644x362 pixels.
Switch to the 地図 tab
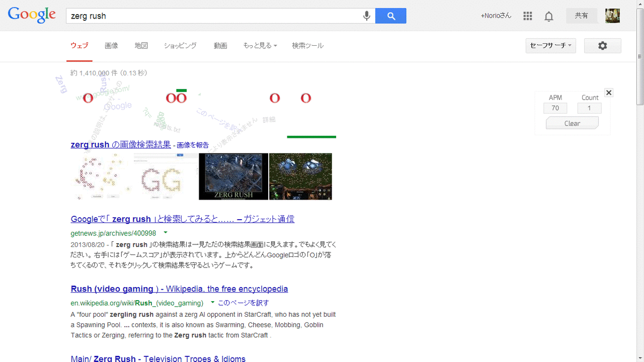click(x=141, y=46)
